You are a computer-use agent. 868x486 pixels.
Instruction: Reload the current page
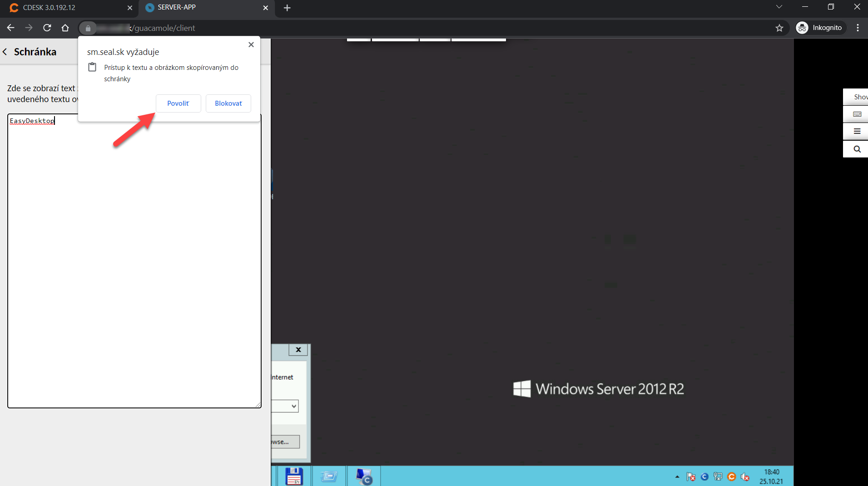pos(47,28)
